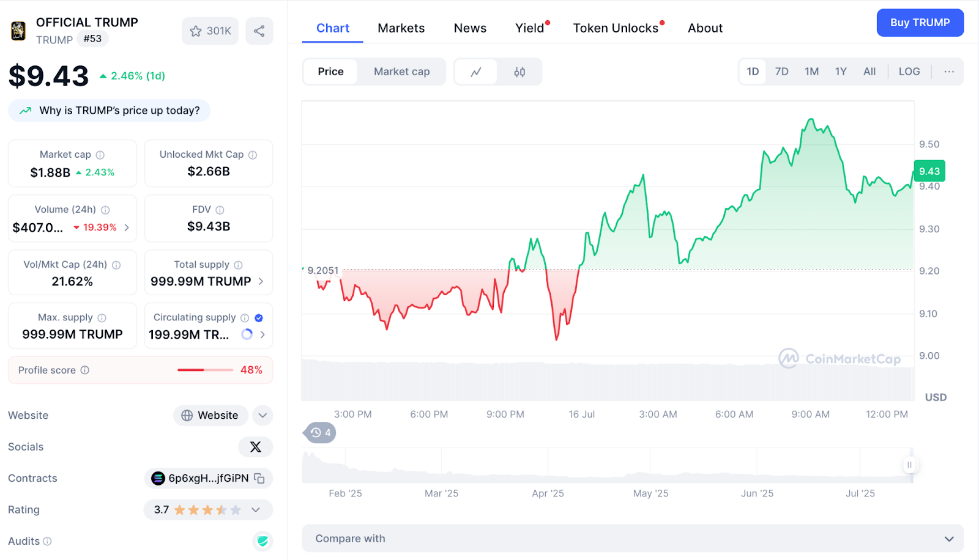This screenshot has width=979, height=560.
Task: Click the circulating supply progress ring
Action: pyautogui.click(x=247, y=334)
